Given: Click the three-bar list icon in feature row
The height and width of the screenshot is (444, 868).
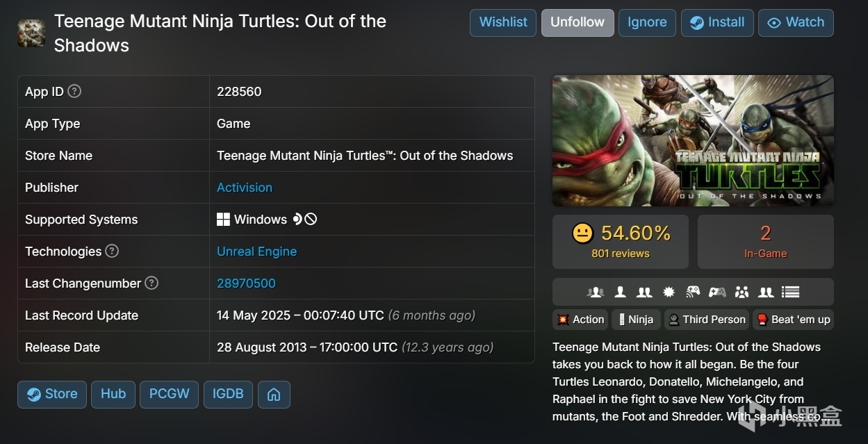Looking at the screenshot, I should pos(790,293).
